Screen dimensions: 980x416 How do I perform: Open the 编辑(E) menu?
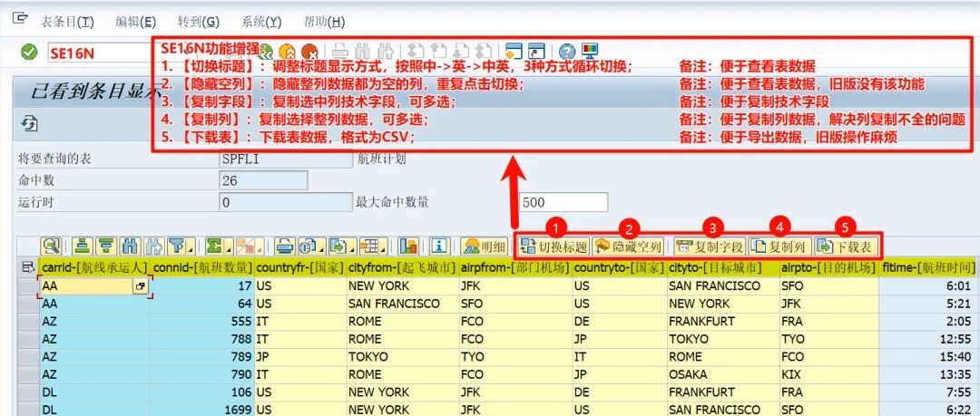(135, 21)
